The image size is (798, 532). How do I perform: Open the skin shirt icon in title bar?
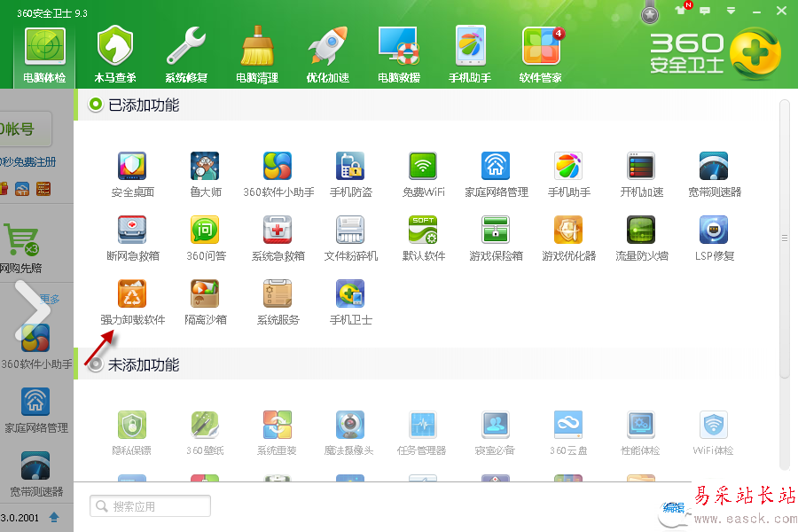point(680,10)
